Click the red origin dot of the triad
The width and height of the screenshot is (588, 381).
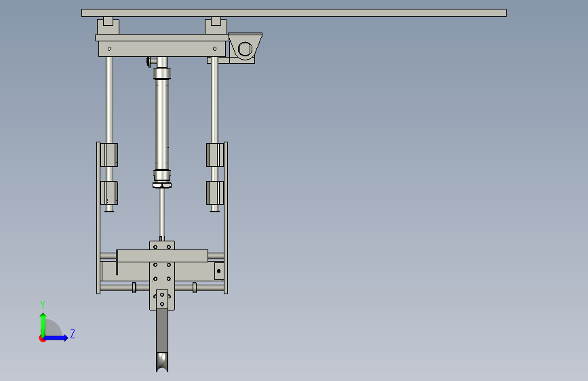(42, 338)
